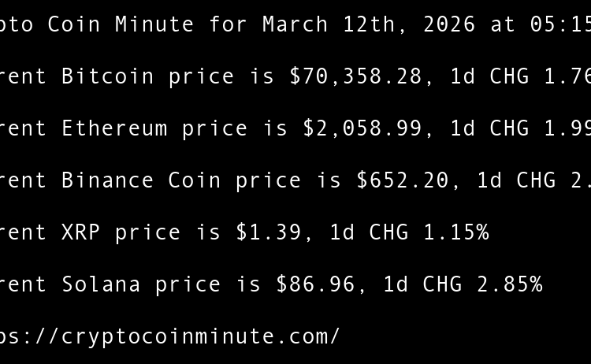Click the Solana coin name
This screenshot has height=364, width=591.
pos(101,284)
